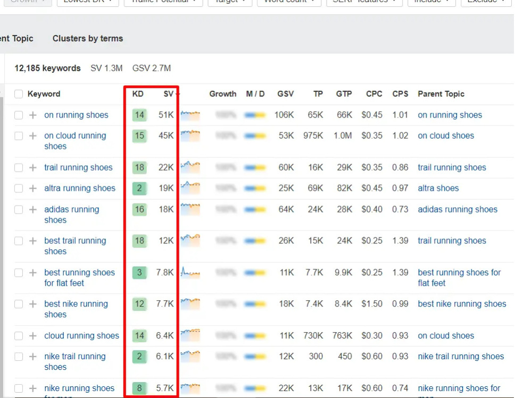The image size is (532, 398).
Task: Check the 'altra running shoes' checkbox
Action: pyautogui.click(x=19, y=188)
